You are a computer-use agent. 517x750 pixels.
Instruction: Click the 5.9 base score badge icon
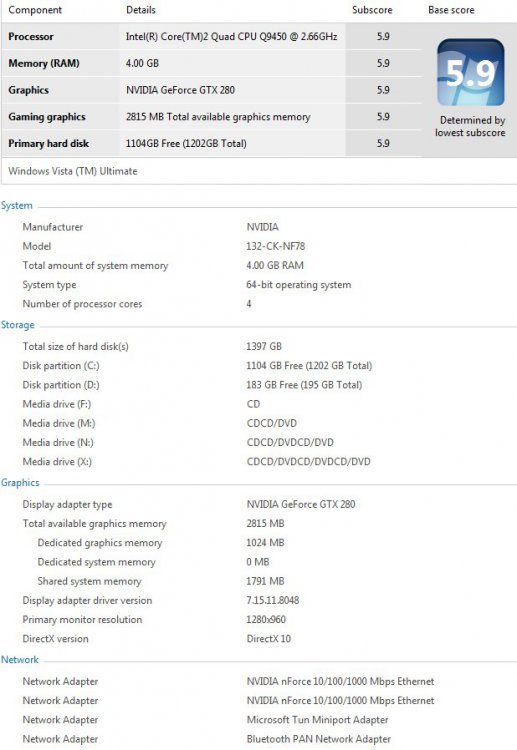coord(471,73)
